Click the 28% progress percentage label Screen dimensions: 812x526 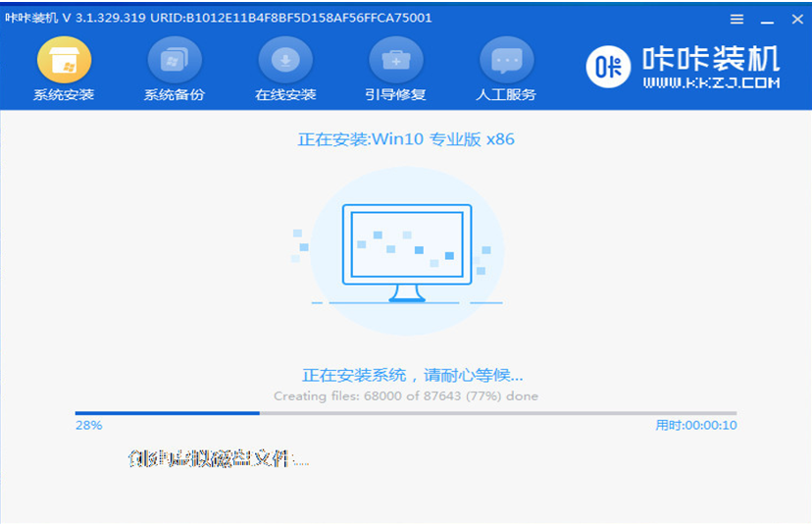(88, 426)
